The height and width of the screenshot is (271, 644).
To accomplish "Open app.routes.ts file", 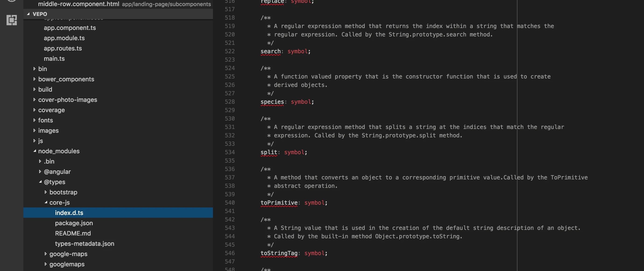I will [x=63, y=48].
